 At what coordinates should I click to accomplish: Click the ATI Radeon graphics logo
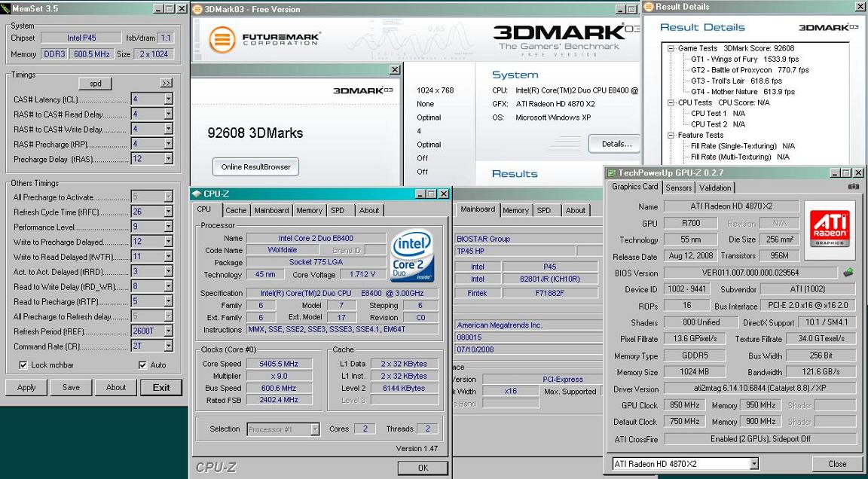pyautogui.click(x=829, y=228)
